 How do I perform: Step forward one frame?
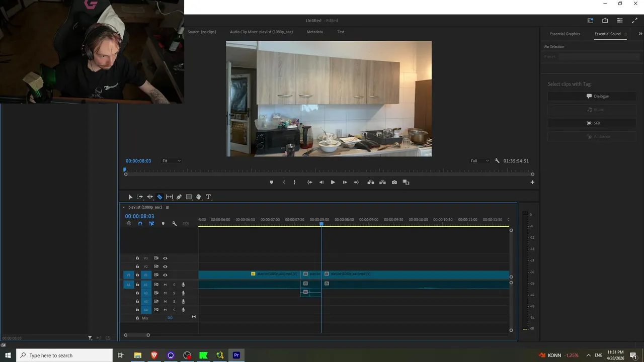pos(345,183)
